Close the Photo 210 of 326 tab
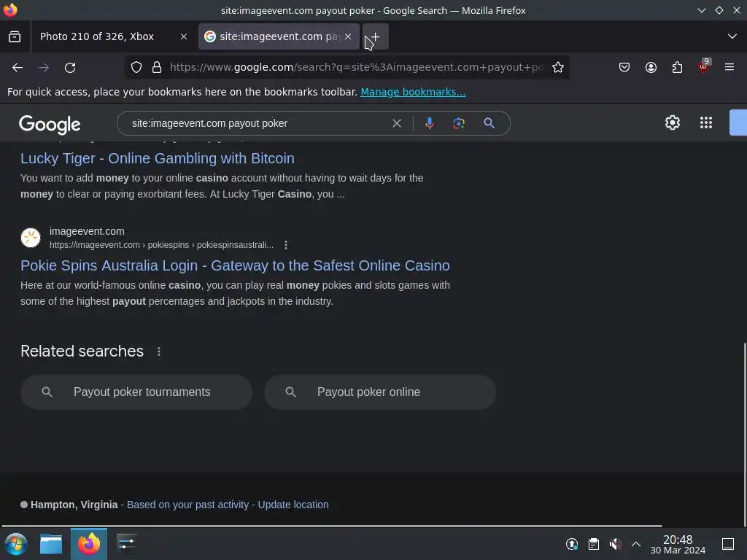Screen dimensions: 747x560 coord(184,36)
